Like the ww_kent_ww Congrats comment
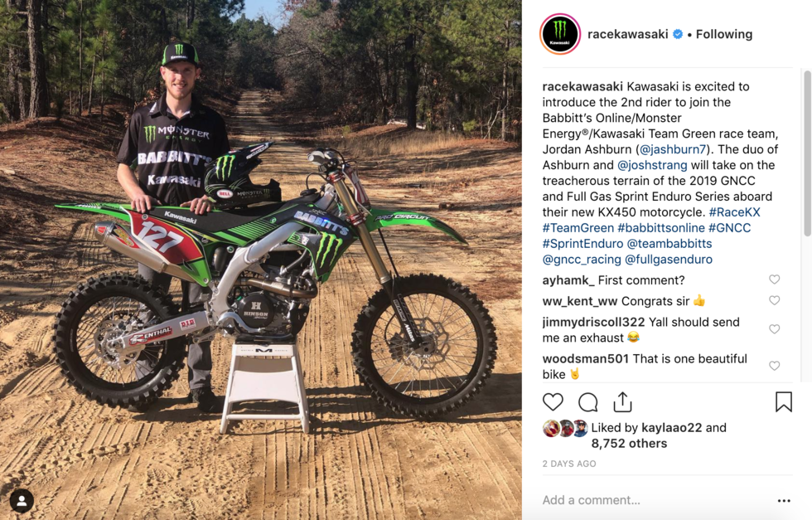 tap(774, 300)
